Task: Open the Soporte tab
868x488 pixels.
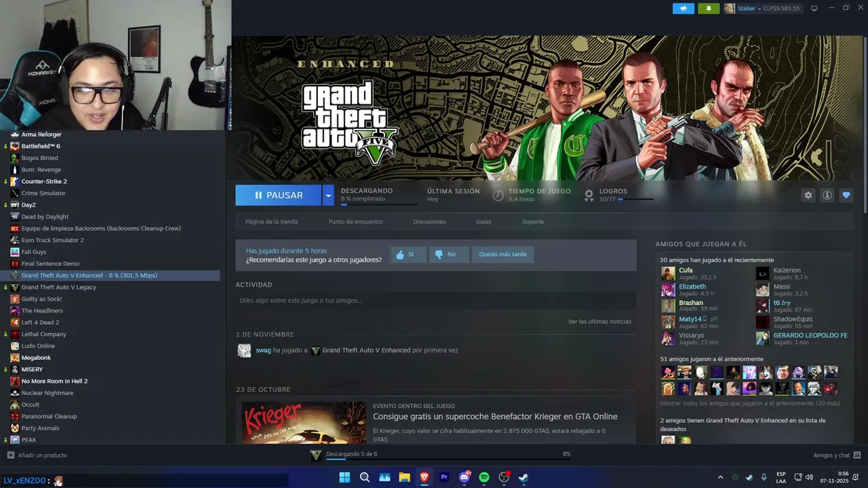Action: pyautogui.click(x=532, y=222)
